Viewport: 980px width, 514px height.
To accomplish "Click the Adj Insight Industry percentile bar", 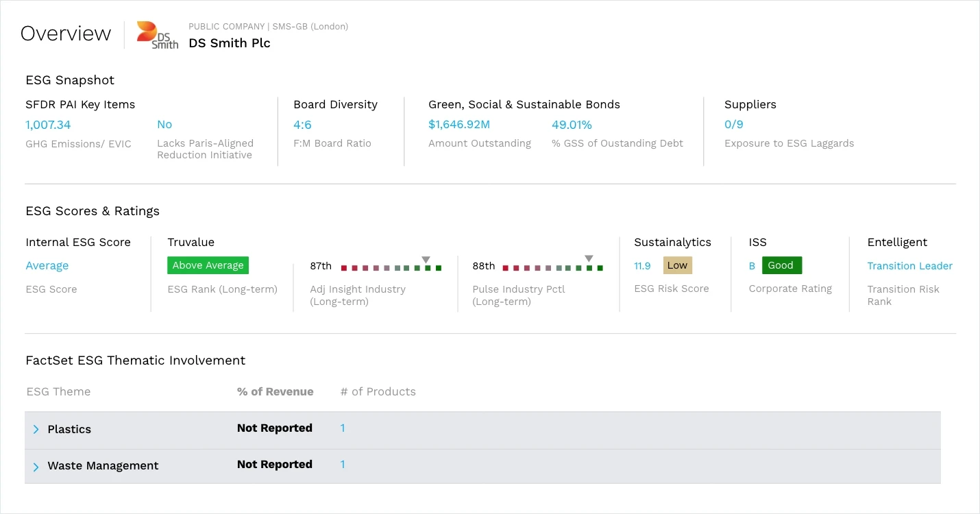I will click(391, 268).
